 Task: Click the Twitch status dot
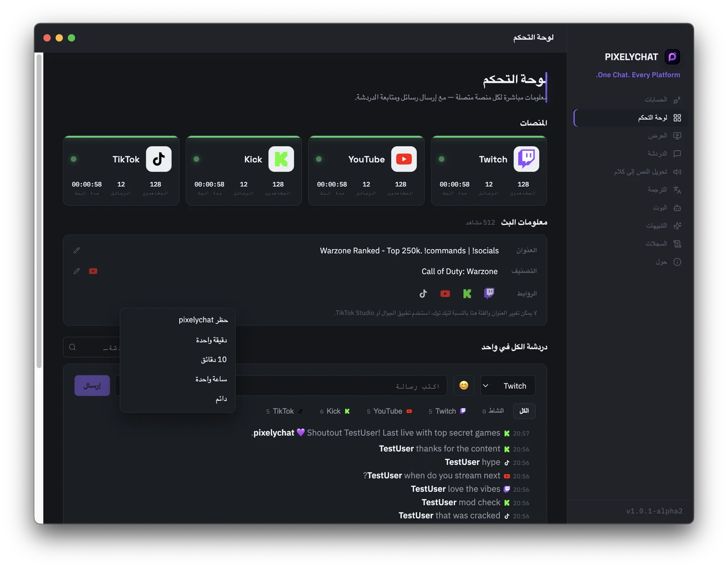(x=441, y=159)
